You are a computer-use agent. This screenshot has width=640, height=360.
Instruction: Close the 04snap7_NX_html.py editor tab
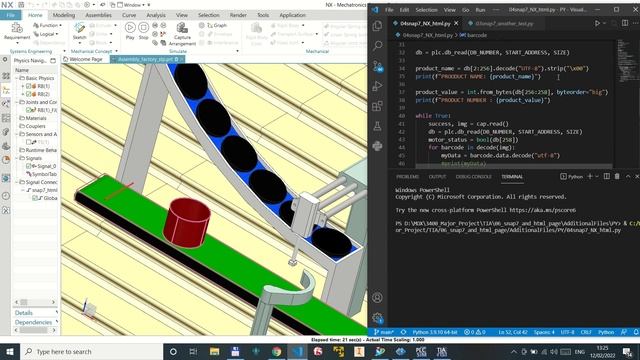pyautogui.click(x=456, y=23)
